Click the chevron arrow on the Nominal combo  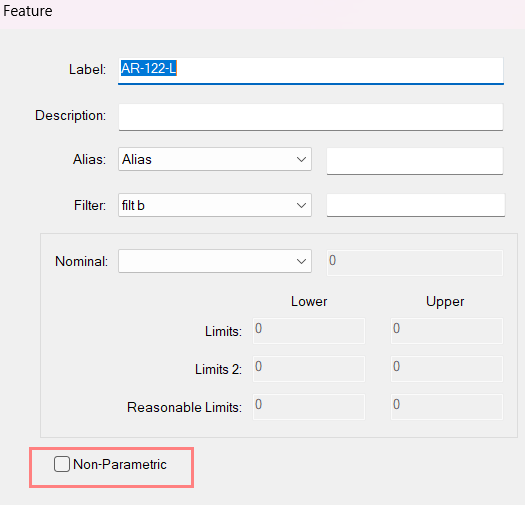[x=301, y=261]
